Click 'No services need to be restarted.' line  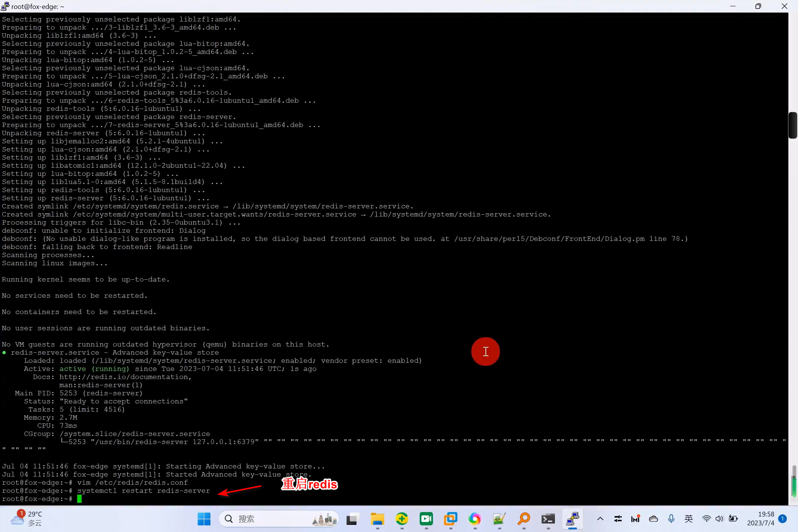[x=75, y=296]
